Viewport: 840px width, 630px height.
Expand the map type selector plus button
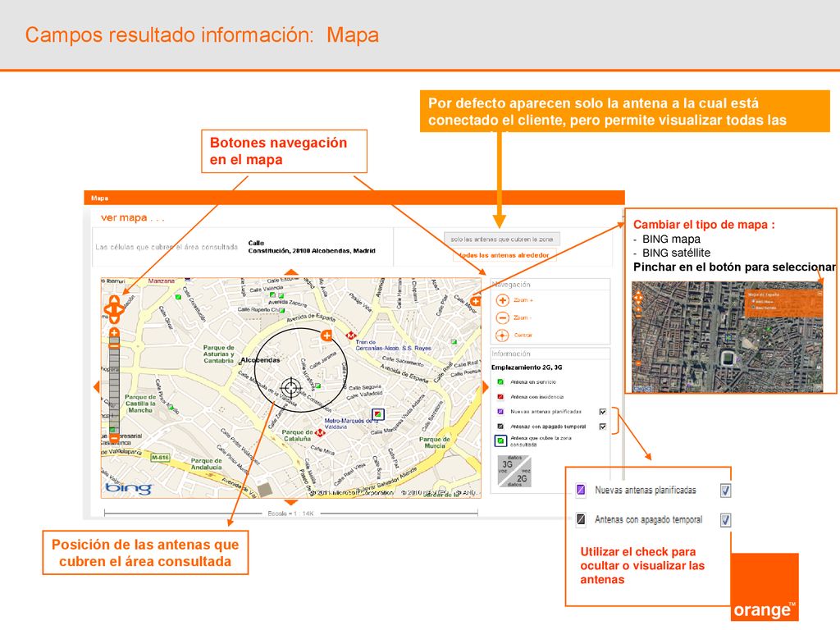tap(475, 301)
